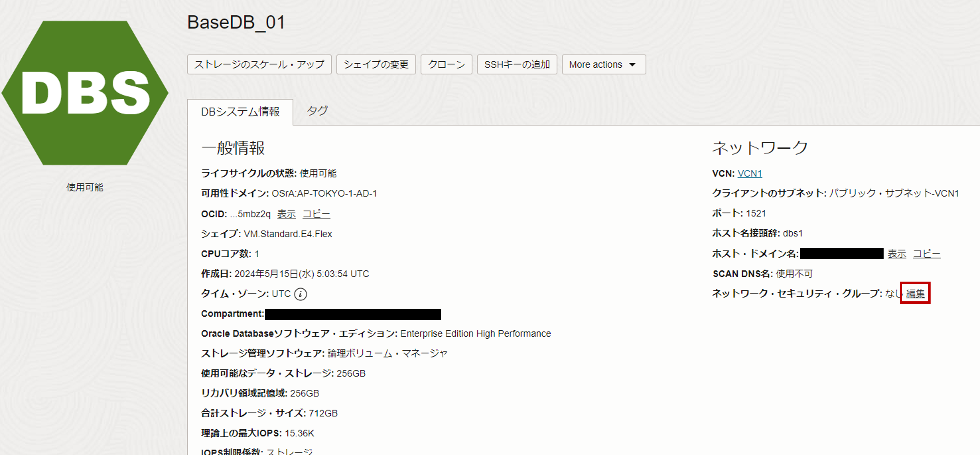Show the full OCID via 表示 link

click(x=286, y=214)
